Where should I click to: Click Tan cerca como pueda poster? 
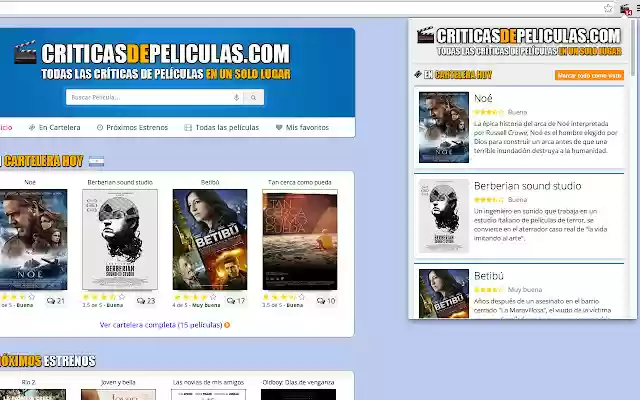click(x=300, y=240)
